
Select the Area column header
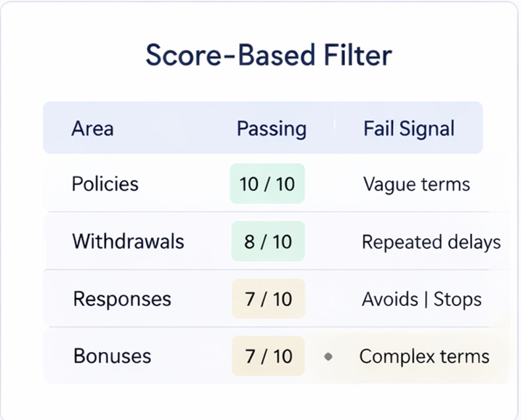pyautogui.click(x=92, y=128)
